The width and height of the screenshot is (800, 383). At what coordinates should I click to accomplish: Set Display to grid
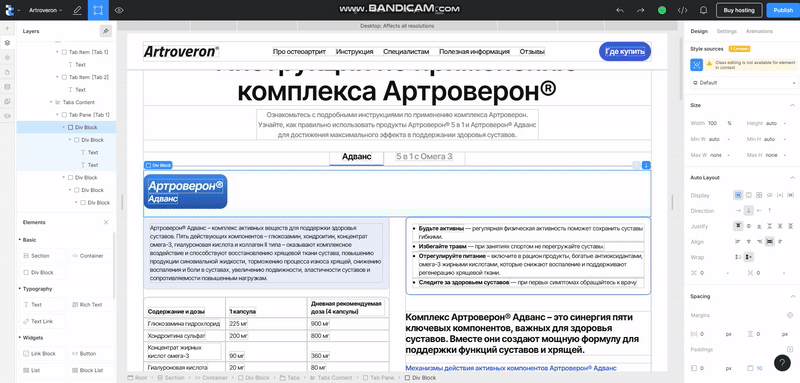pos(759,195)
